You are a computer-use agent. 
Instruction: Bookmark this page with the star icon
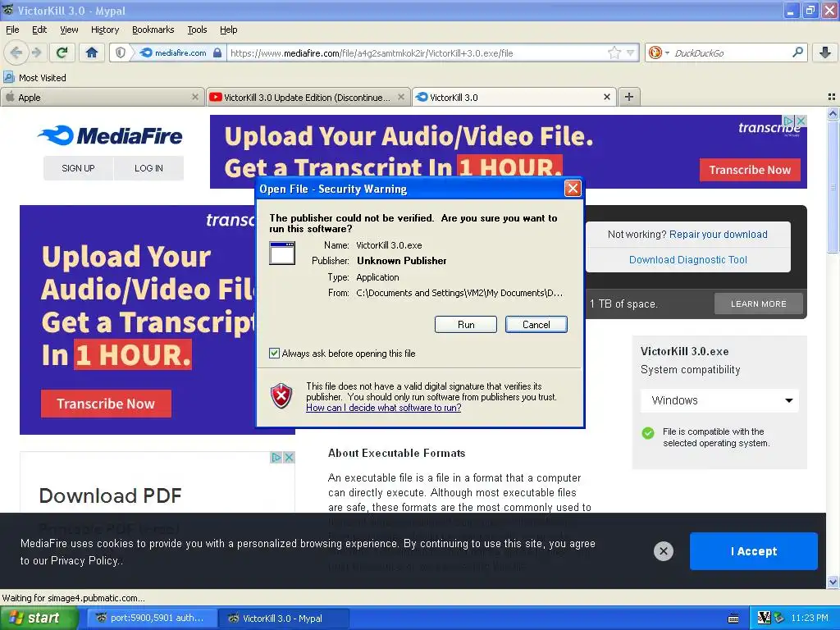(614, 52)
